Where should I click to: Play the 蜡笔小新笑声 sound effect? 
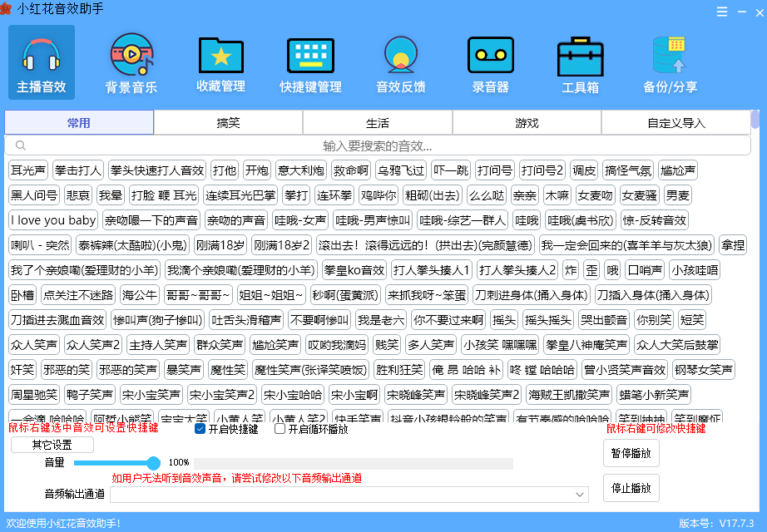pos(654,395)
